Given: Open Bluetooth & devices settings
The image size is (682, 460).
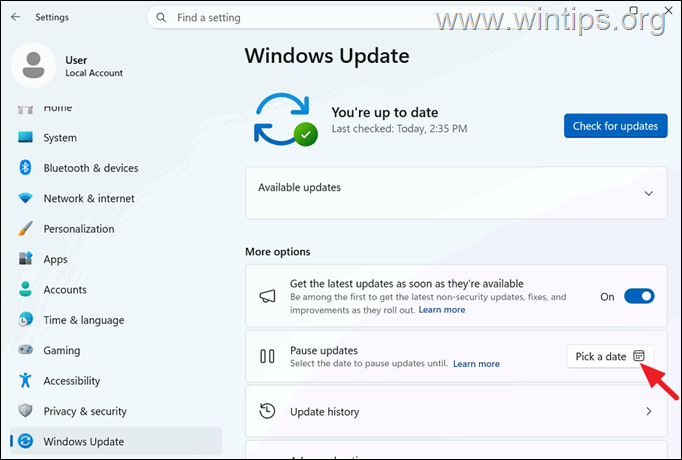Looking at the screenshot, I should [x=116, y=168].
